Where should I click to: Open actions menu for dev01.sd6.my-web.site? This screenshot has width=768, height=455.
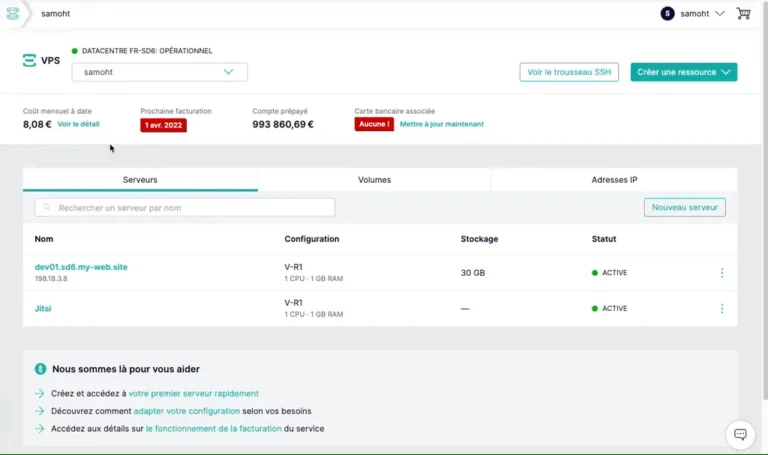pyautogui.click(x=721, y=273)
